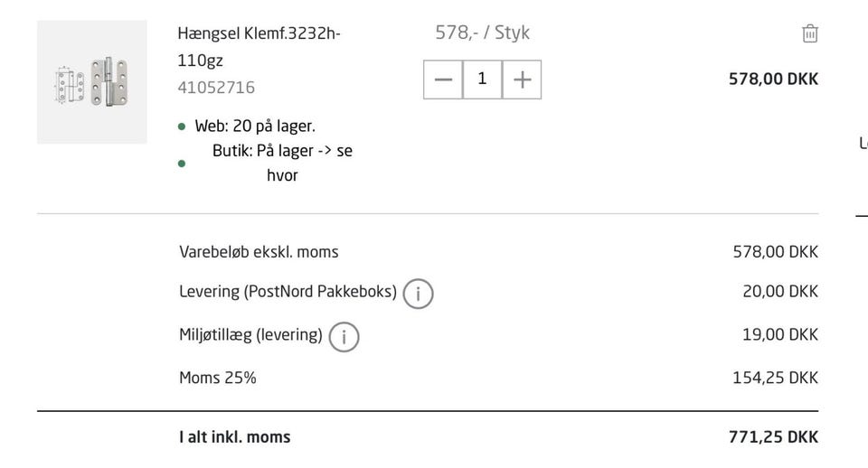The image size is (868, 468).
Task: Delete the hinge item with trash icon
Action: (x=809, y=33)
